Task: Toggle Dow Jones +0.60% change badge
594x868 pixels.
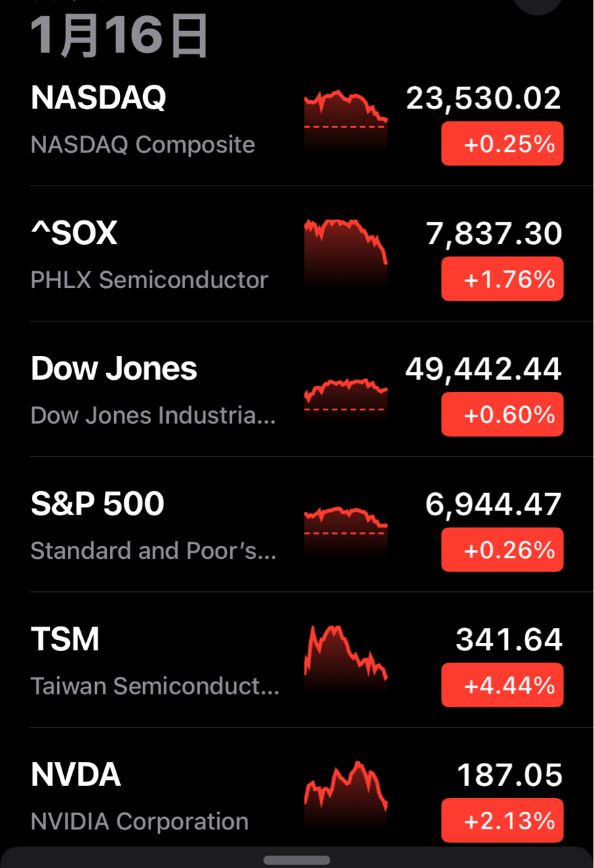Action: [502, 414]
